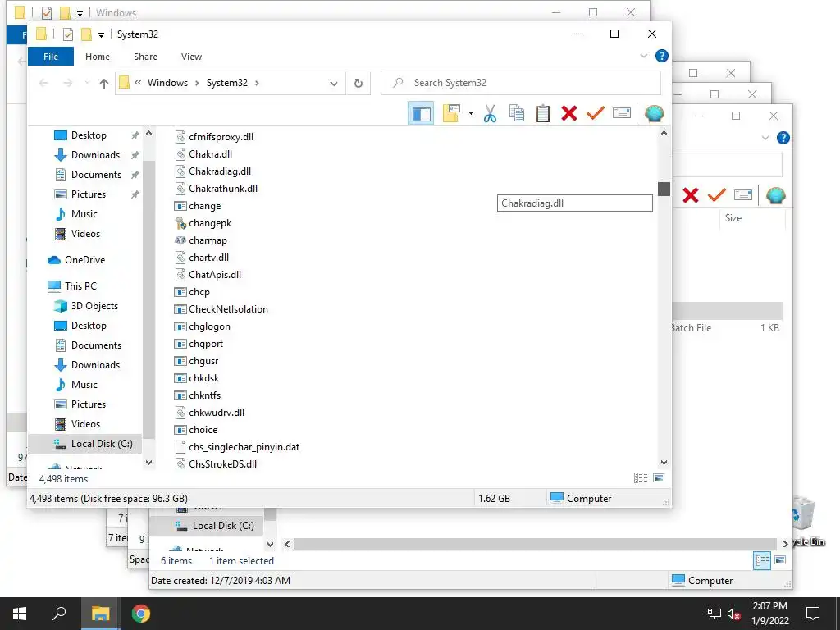Click the changepk file icon
This screenshot has height=630, width=840.
point(180,223)
